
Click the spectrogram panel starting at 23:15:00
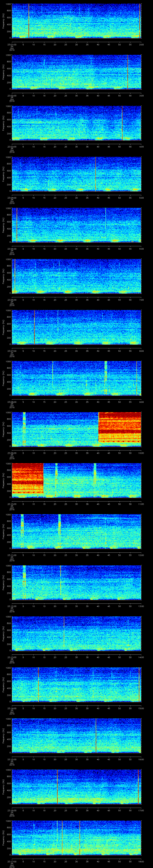coord(76,736)
